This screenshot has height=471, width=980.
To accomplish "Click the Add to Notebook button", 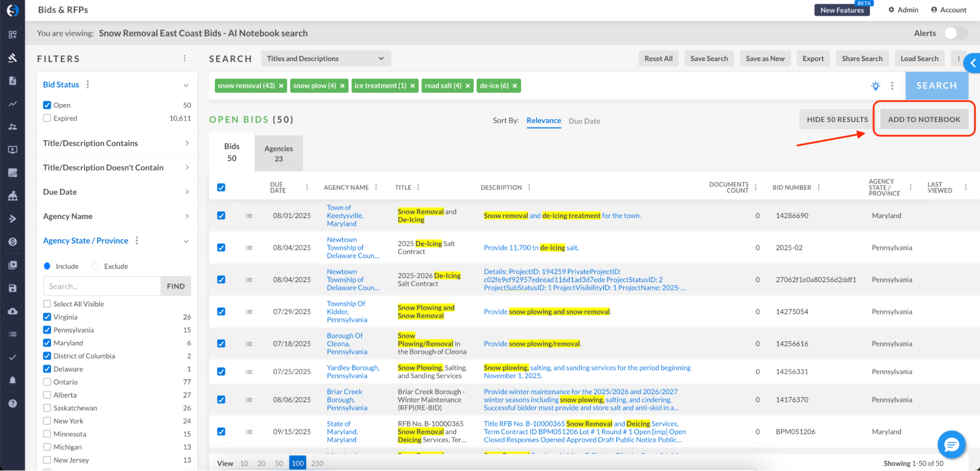I will click(x=924, y=119).
